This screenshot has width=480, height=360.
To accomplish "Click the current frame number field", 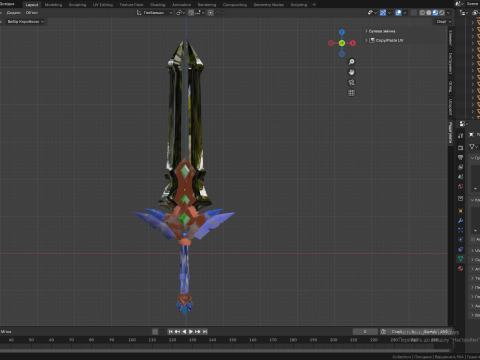I will point(365,332).
